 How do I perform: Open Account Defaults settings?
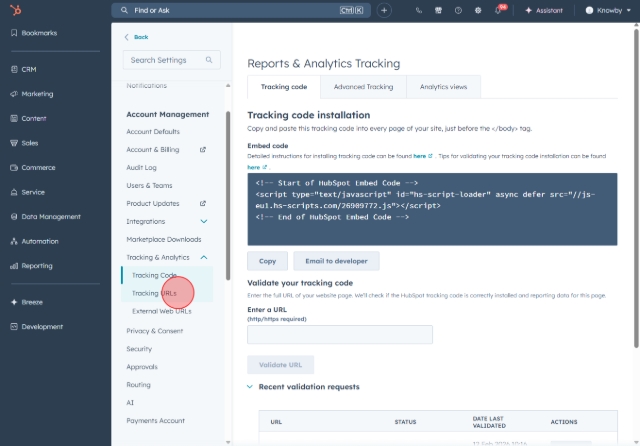153,131
